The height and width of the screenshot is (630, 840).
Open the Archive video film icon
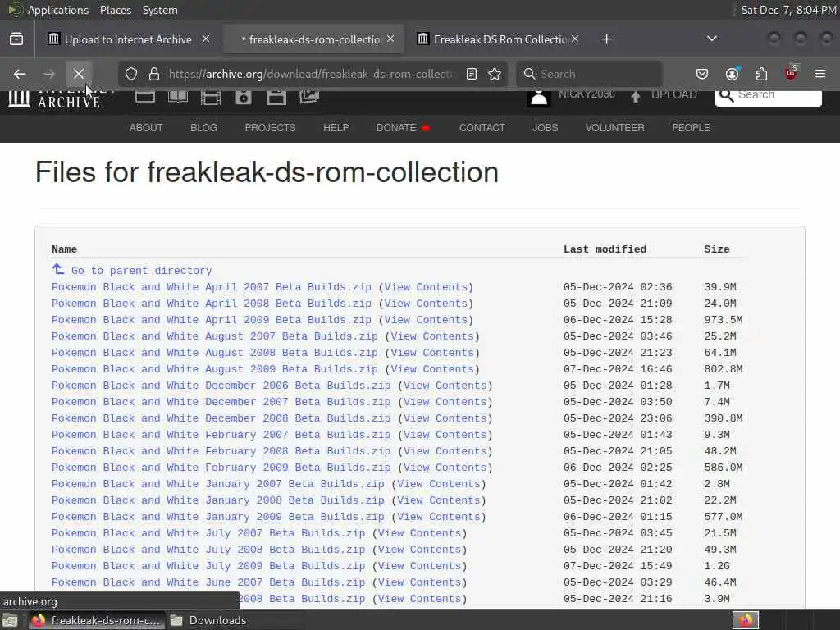pos(211,97)
